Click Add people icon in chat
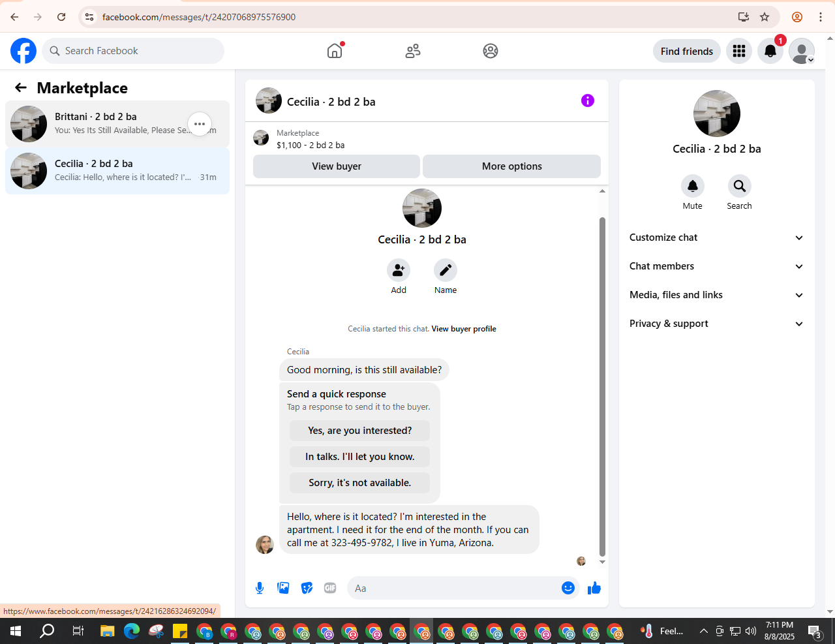The height and width of the screenshot is (644, 835). [x=399, y=270]
